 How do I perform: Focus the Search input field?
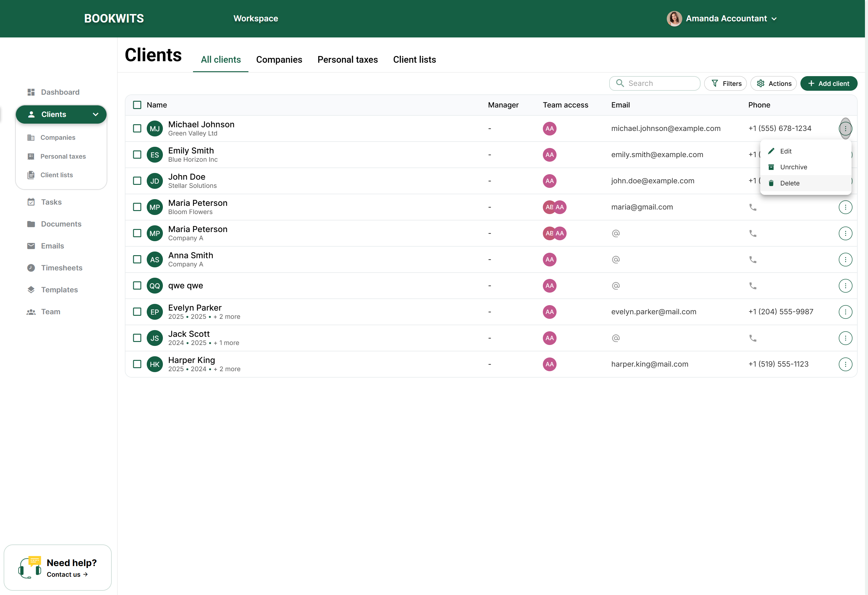(654, 83)
